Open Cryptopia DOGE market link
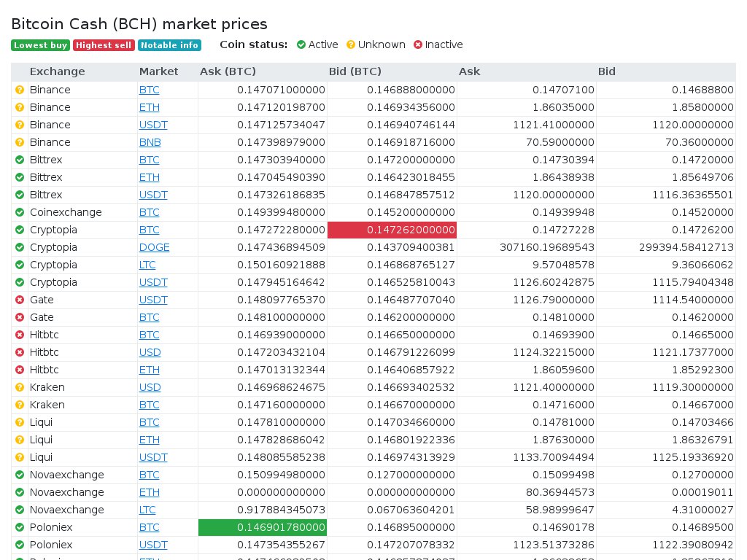Screen dimensions: 747x560 click(155, 248)
